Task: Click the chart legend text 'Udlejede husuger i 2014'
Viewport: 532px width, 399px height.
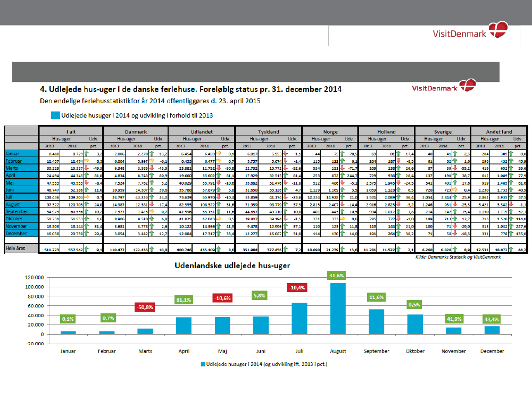Action: coord(267,364)
